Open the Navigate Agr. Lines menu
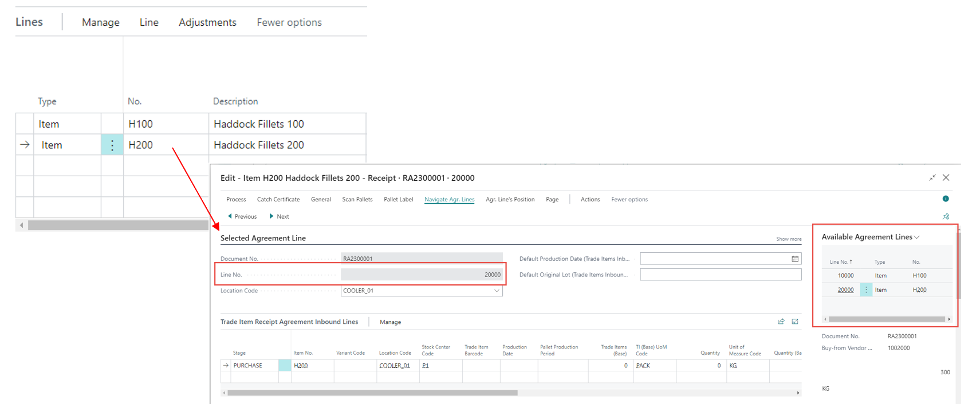 click(449, 200)
